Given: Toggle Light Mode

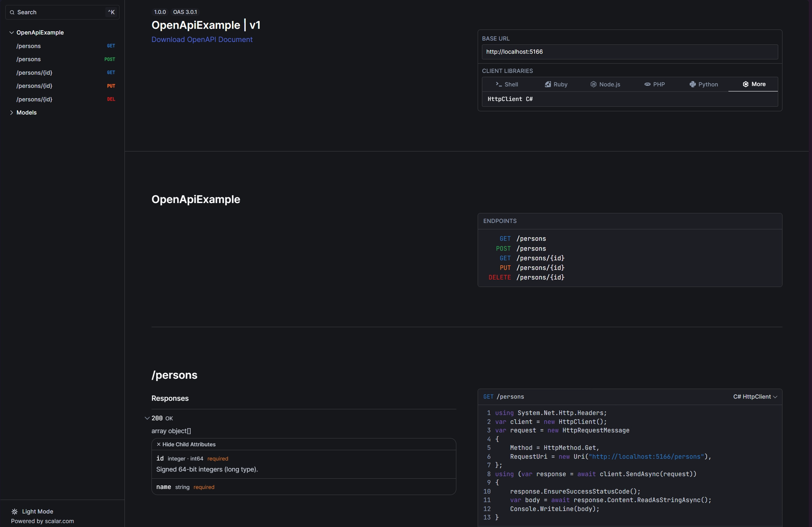Looking at the screenshot, I should pyautogui.click(x=32, y=511).
